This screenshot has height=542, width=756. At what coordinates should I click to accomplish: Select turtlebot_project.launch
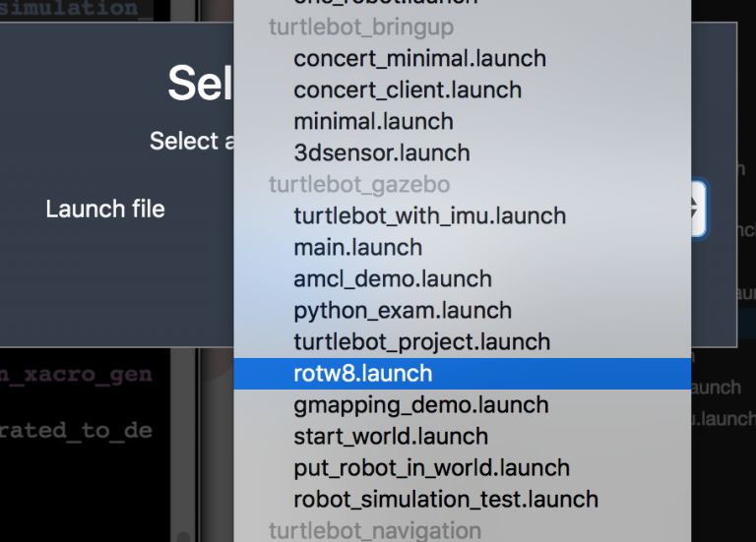[x=462, y=342]
